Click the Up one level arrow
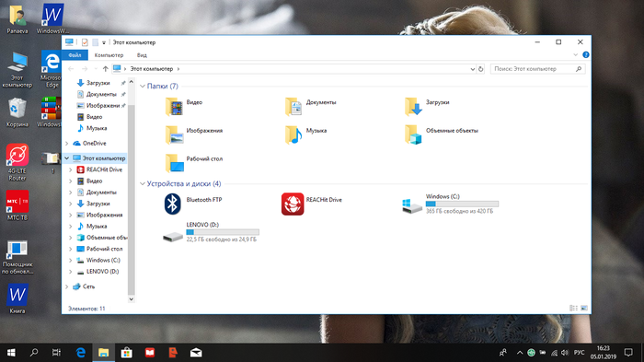 pyautogui.click(x=105, y=69)
